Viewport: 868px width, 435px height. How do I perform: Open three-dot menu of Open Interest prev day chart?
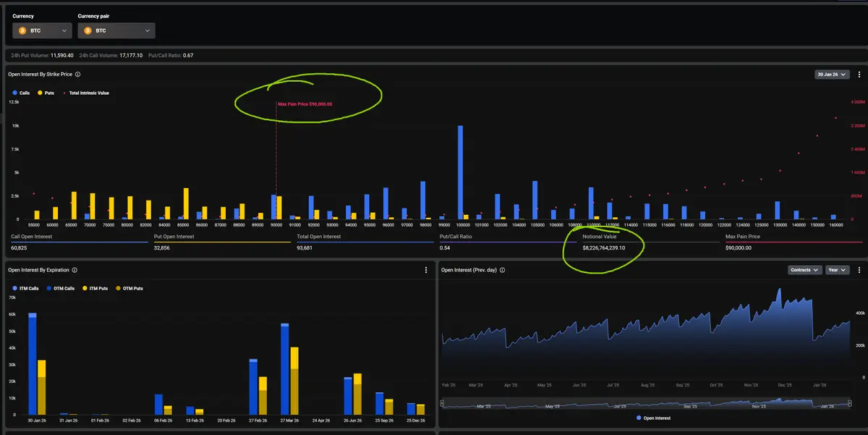pos(859,270)
